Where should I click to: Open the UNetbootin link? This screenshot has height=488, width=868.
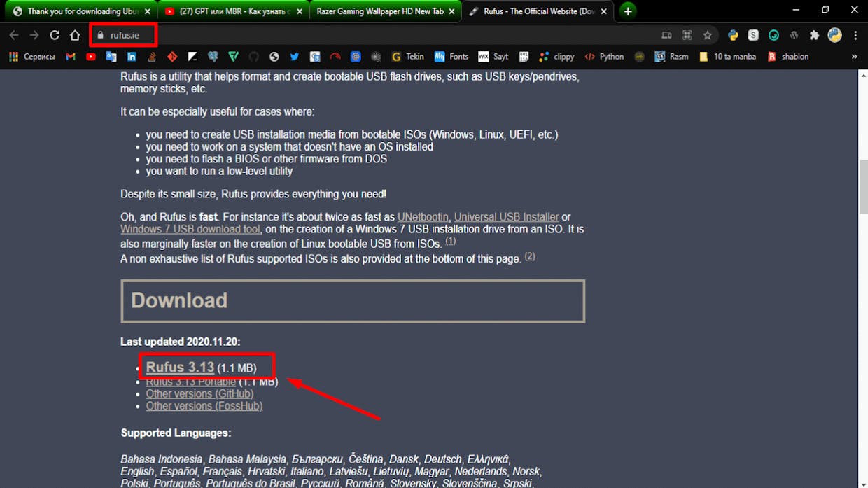(x=423, y=217)
